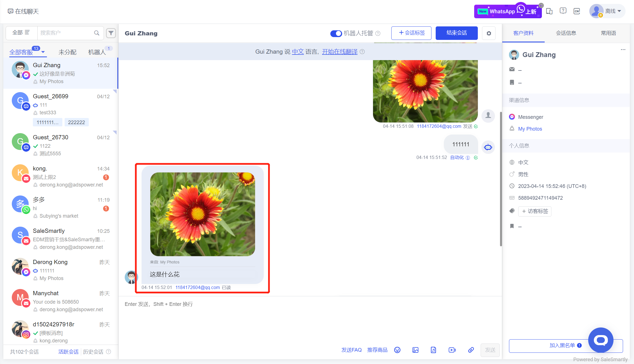Open the help question mark icon
This screenshot has height=364, width=634.
click(x=563, y=11)
